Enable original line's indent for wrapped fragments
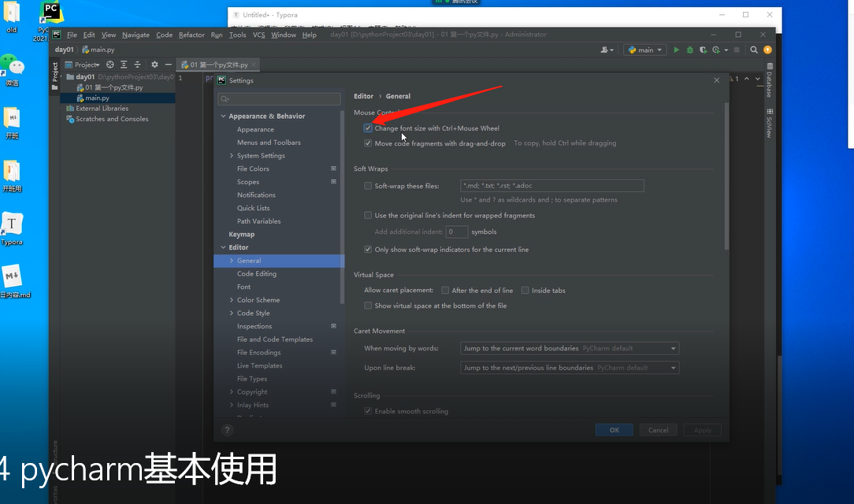This screenshot has height=504, width=854. tap(368, 216)
